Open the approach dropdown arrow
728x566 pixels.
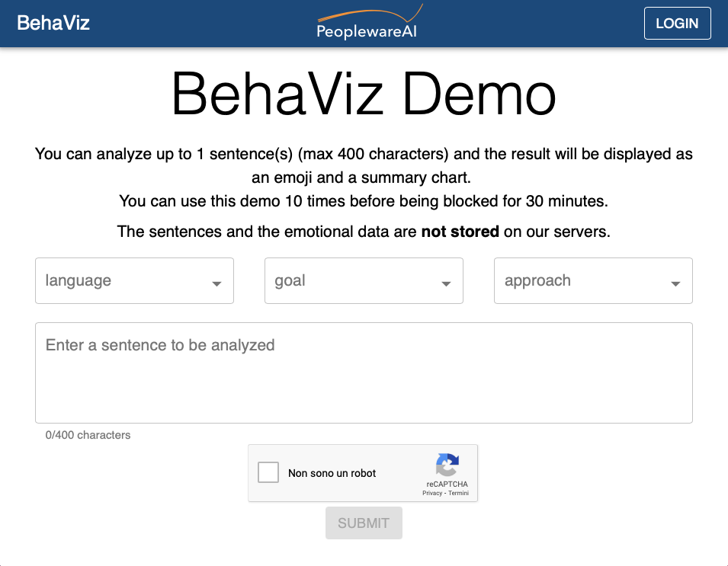pyautogui.click(x=675, y=281)
